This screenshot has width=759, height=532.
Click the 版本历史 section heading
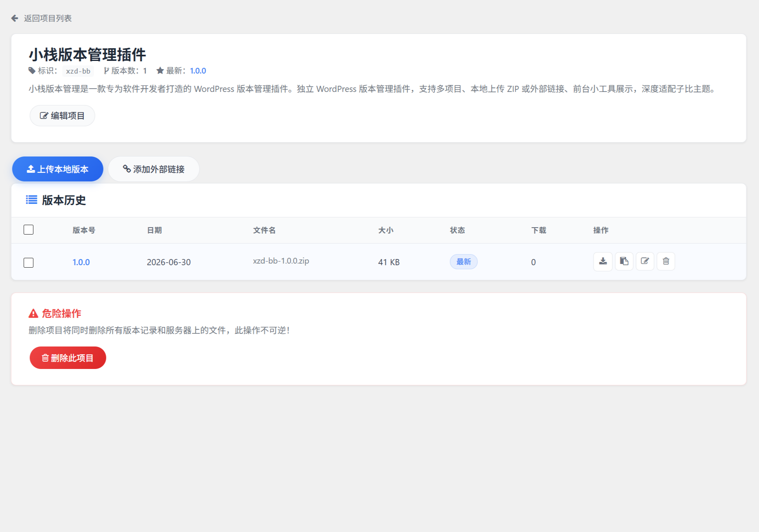point(64,200)
